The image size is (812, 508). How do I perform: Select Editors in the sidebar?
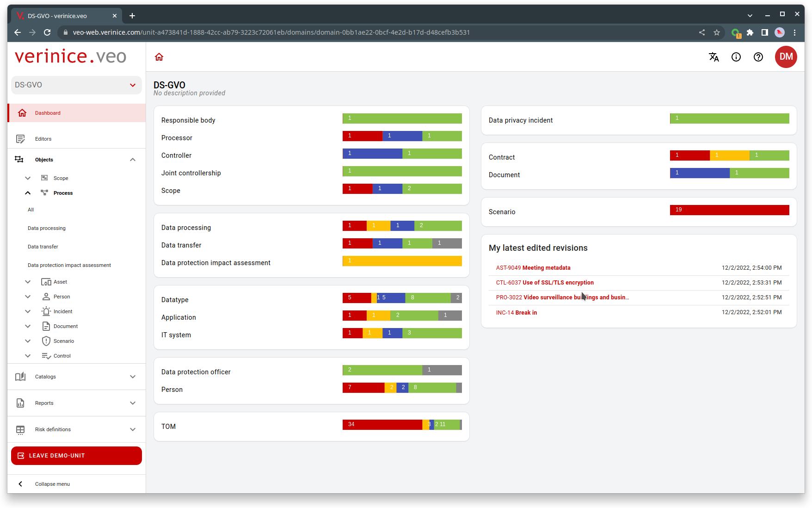[x=77, y=139]
